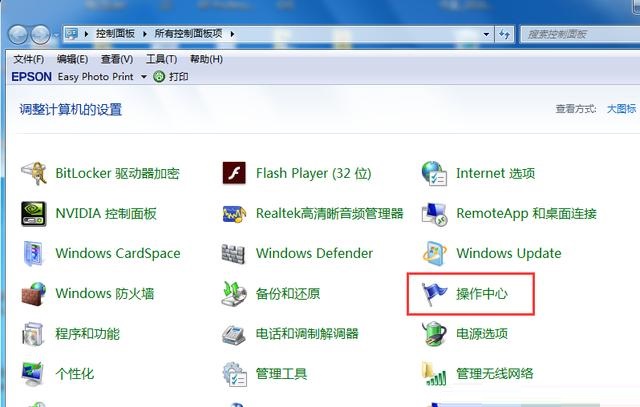This screenshot has width=640, height=407.
Task: Open the 查看(V) menu
Action: 117,59
